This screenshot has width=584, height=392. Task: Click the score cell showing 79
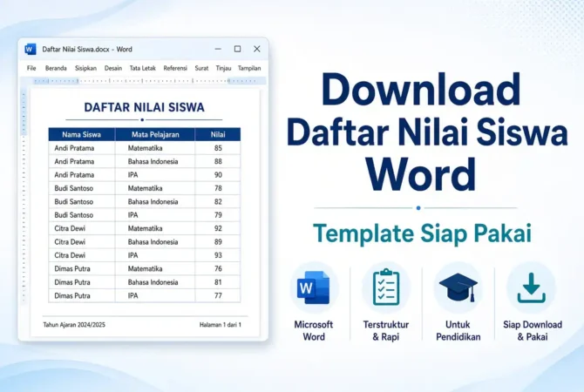click(x=218, y=215)
